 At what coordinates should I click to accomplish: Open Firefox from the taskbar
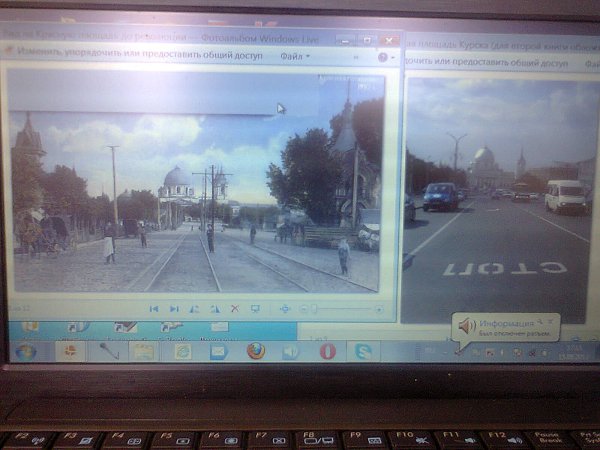tap(255, 351)
